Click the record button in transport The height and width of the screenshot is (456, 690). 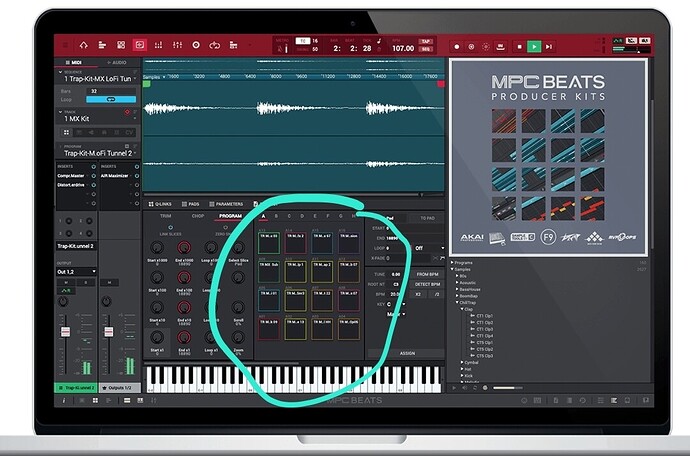(457, 47)
